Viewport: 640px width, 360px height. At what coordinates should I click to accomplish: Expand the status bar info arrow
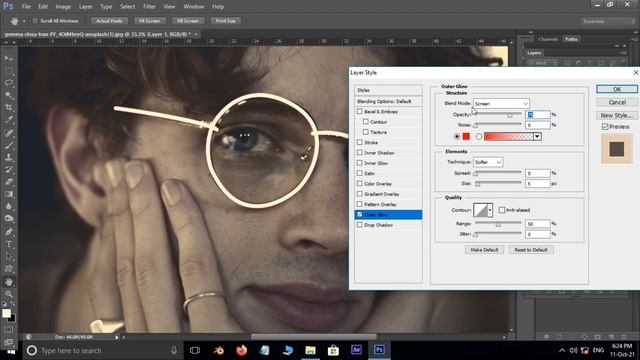pyautogui.click(x=117, y=337)
